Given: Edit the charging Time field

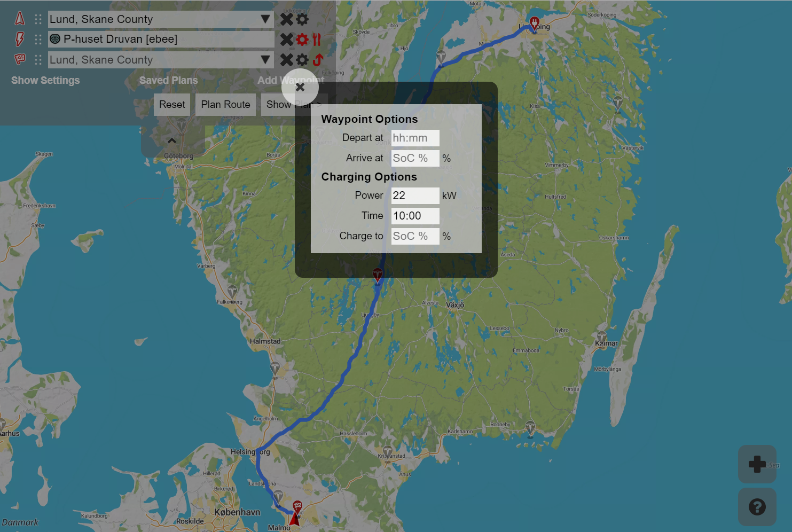Looking at the screenshot, I should pos(415,216).
